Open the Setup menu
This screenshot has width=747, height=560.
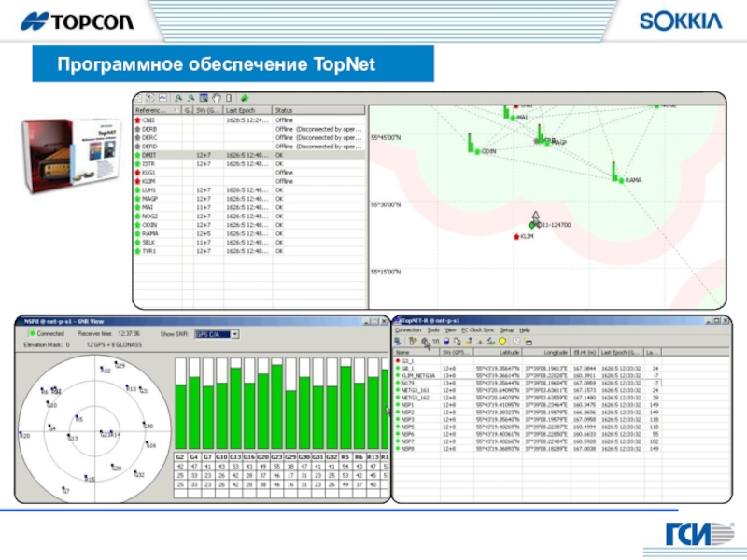click(x=506, y=330)
